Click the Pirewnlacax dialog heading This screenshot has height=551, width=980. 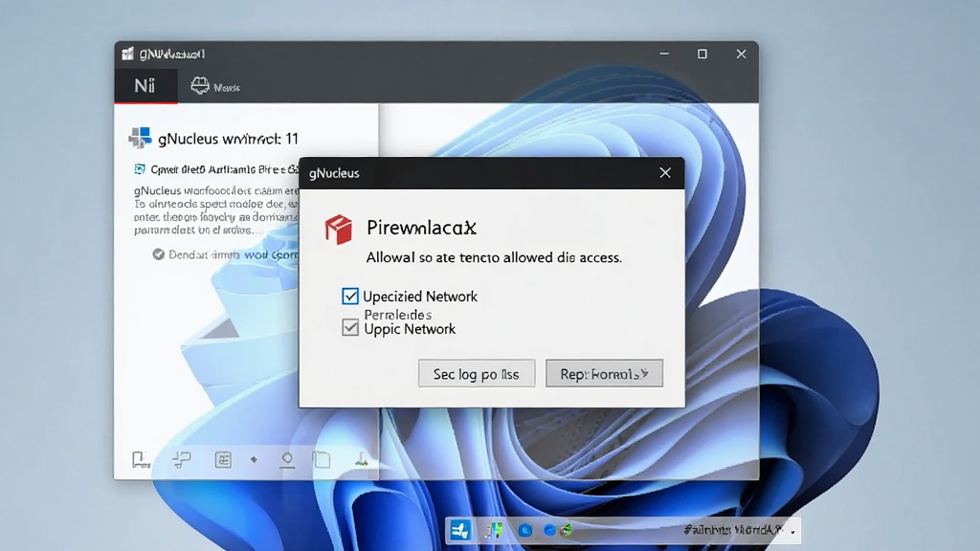(421, 228)
